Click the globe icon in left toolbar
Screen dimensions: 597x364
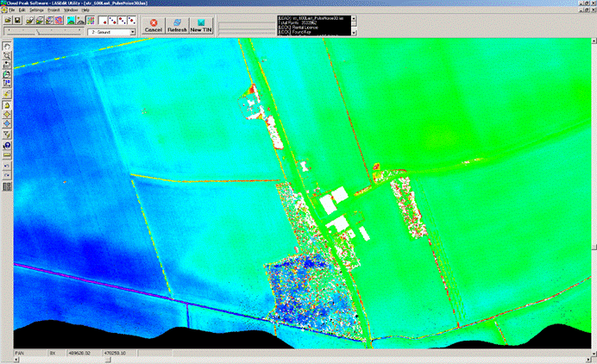[x=7, y=145]
